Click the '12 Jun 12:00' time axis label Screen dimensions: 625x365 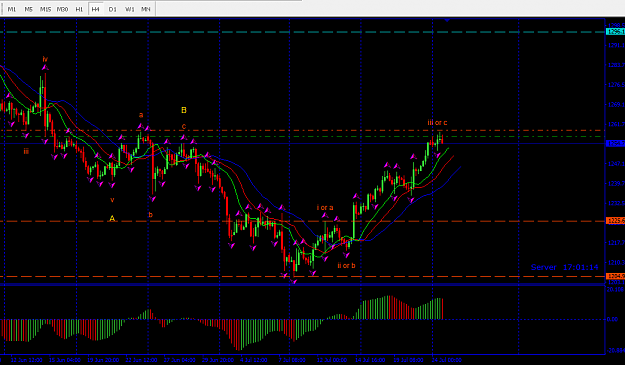click(x=26, y=360)
